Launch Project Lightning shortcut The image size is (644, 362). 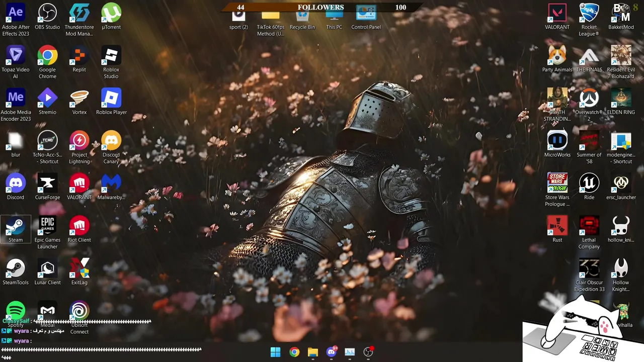click(79, 148)
